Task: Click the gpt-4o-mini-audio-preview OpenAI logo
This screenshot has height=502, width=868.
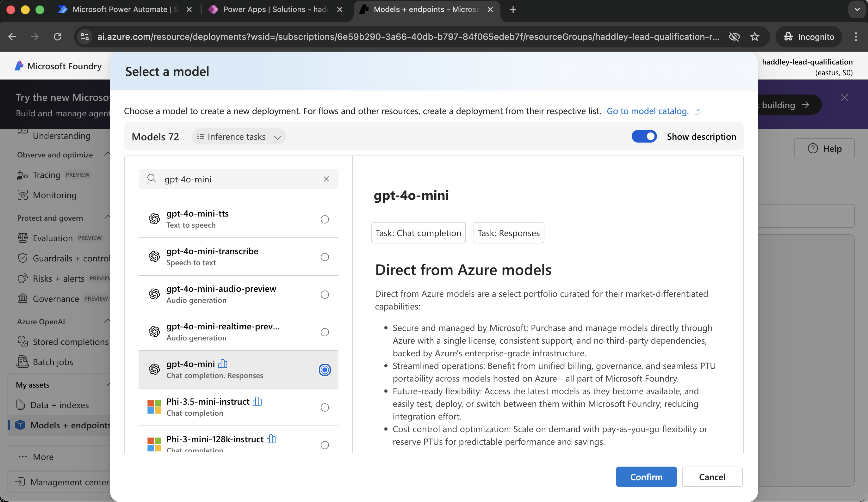Action: [x=154, y=294]
